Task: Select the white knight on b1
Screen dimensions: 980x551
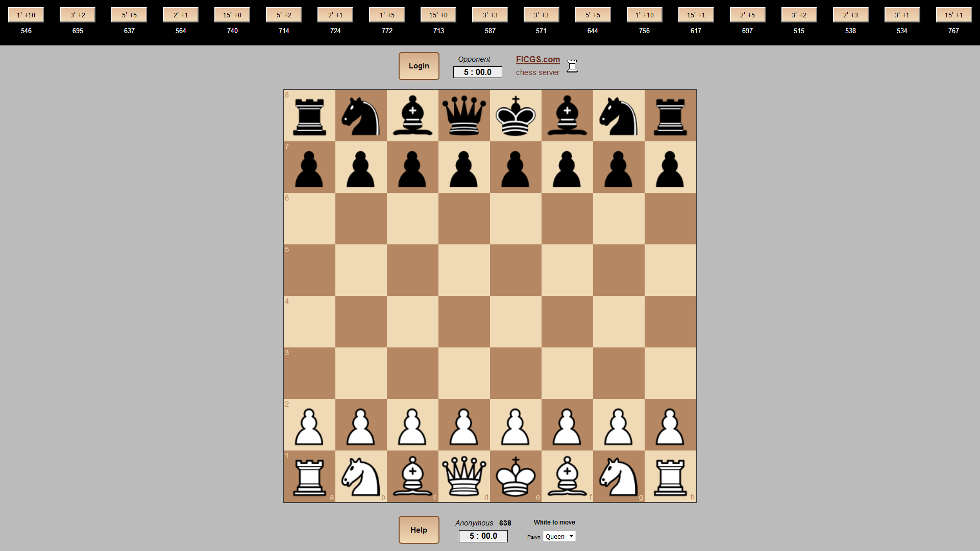Action: (361, 477)
